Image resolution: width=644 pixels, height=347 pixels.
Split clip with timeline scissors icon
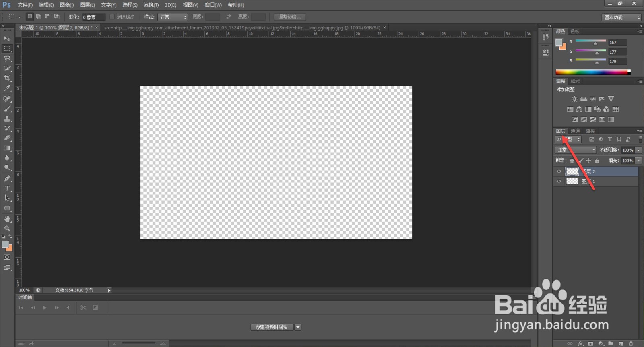(83, 308)
